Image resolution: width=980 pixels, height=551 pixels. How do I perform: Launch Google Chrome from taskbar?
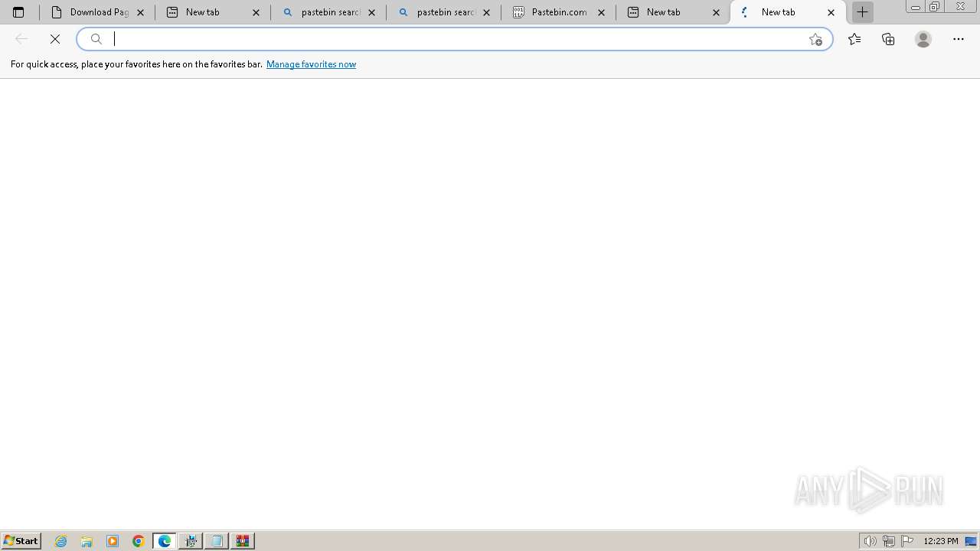pos(139,541)
